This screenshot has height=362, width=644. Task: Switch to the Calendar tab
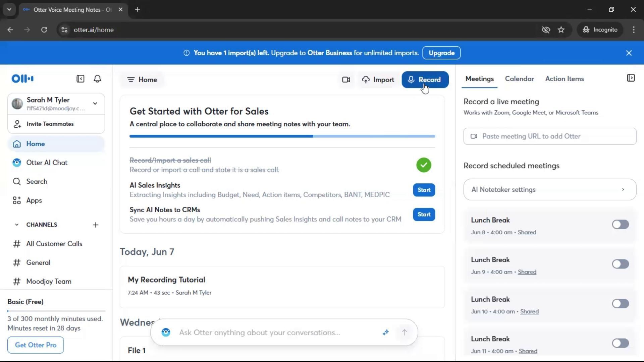[x=519, y=79]
